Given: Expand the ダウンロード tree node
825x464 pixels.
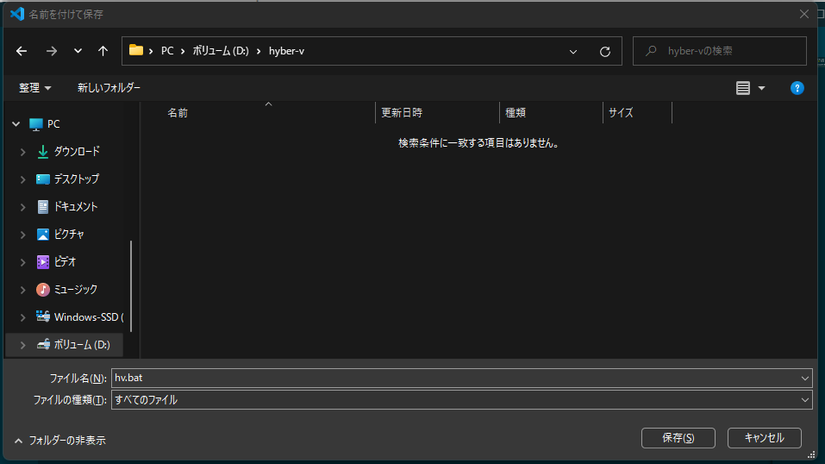Looking at the screenshot, I should click(x=23, y=152).
